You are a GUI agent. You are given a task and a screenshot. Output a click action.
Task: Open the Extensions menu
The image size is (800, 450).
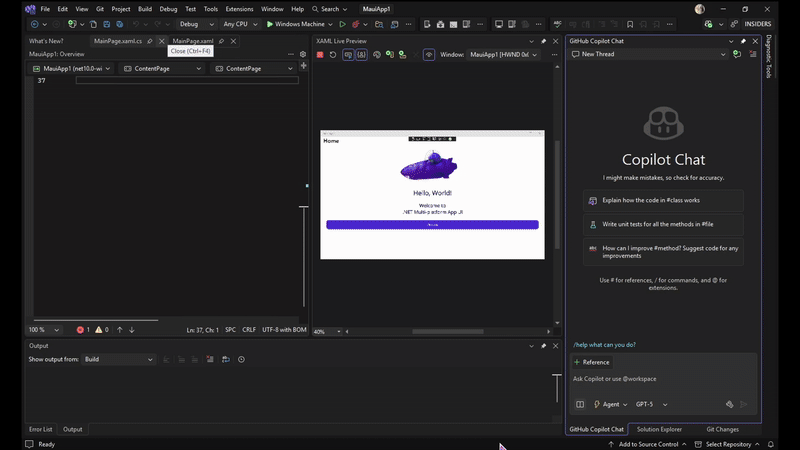coord(239,9)
